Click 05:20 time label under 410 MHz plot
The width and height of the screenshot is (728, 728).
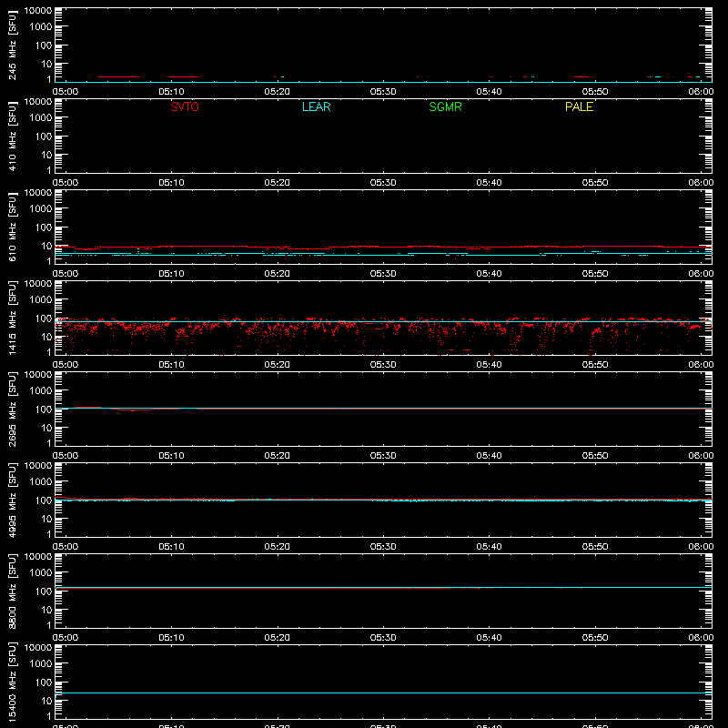tap(278, 183)
